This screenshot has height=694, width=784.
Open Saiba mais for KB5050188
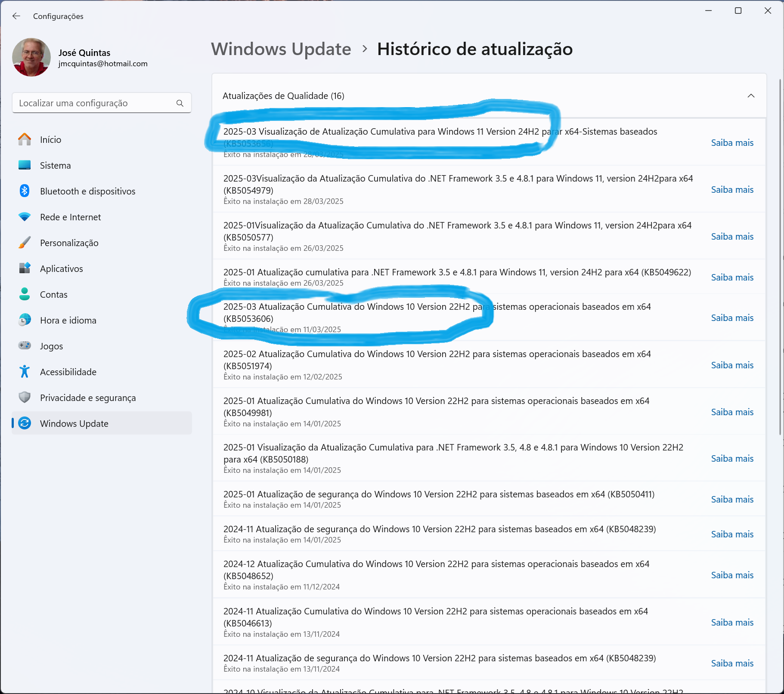732,459
